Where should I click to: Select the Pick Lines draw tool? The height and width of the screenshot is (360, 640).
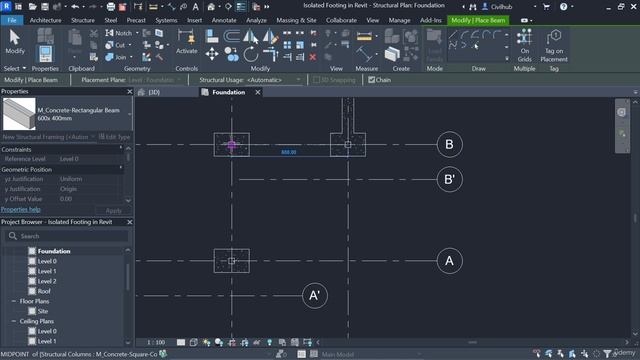[475, 46]
